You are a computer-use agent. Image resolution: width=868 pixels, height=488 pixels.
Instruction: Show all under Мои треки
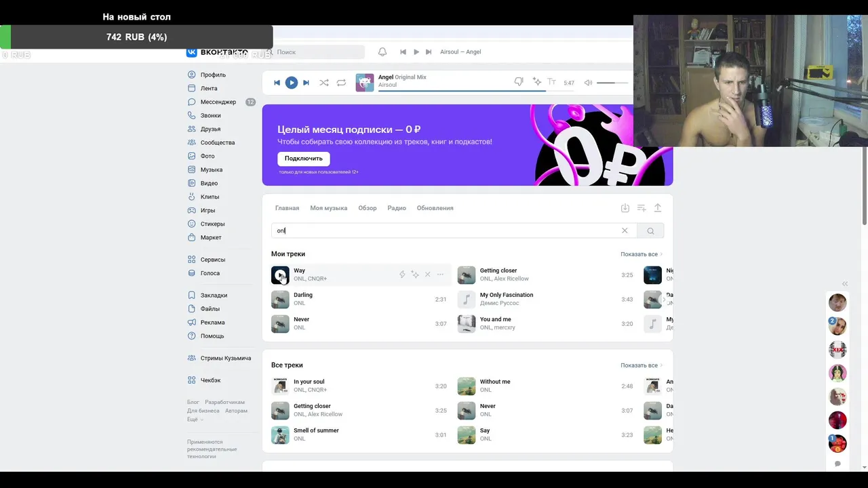click(x=642, y=254)
